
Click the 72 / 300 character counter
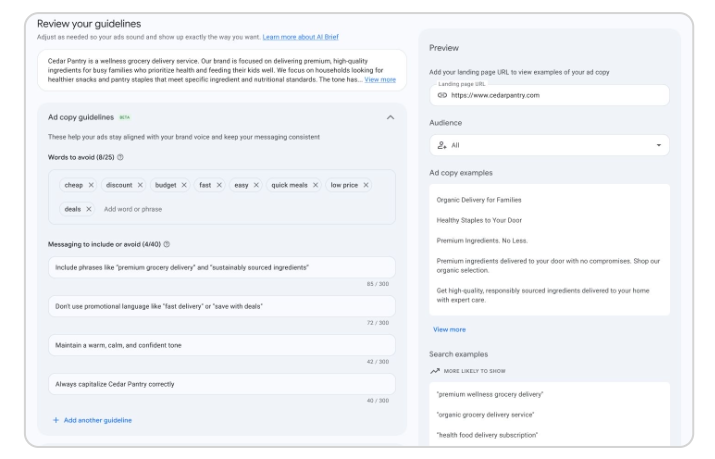point(378,323)
